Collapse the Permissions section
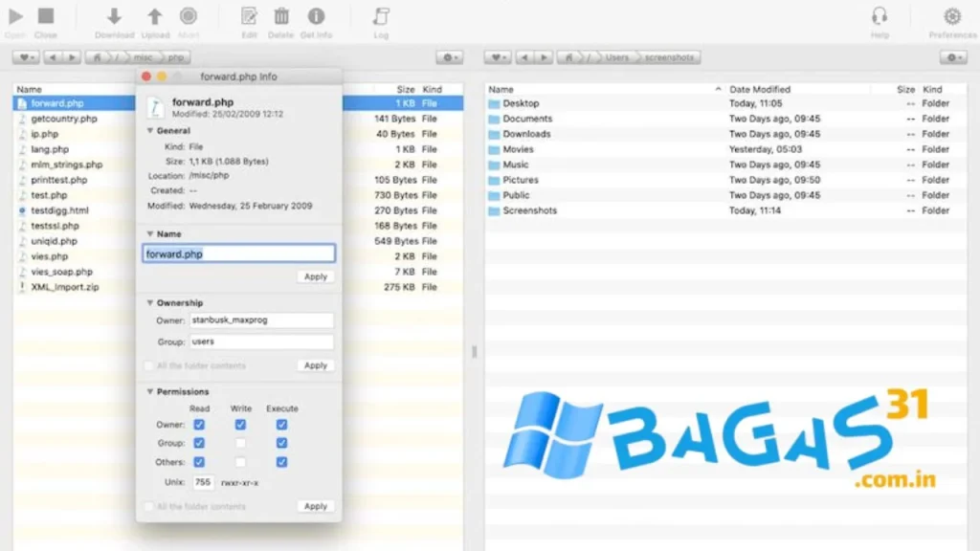The image size is (980, 551). point(150,391)
